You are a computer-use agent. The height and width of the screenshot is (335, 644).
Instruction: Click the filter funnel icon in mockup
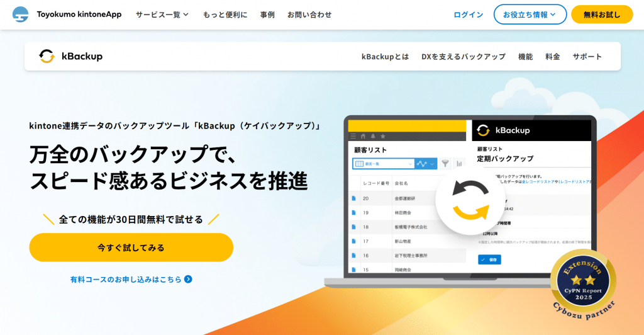tap(445, 164)
